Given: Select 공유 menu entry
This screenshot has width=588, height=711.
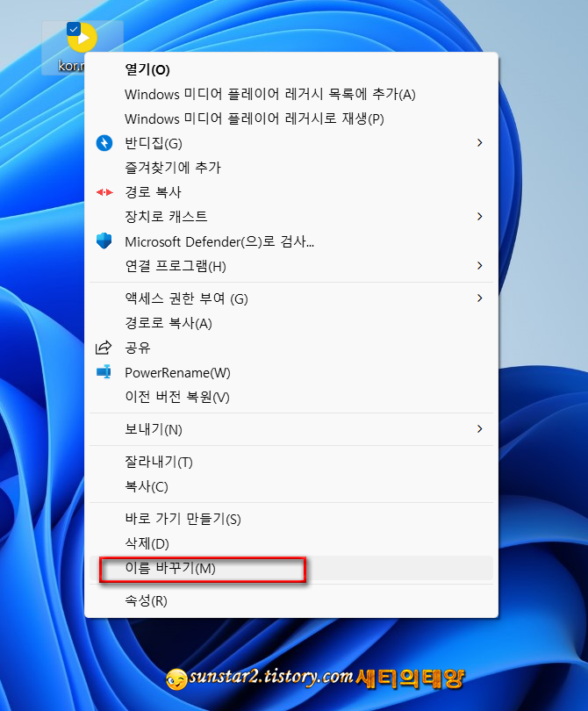Looking at the screenshot, I should (291, 348).
